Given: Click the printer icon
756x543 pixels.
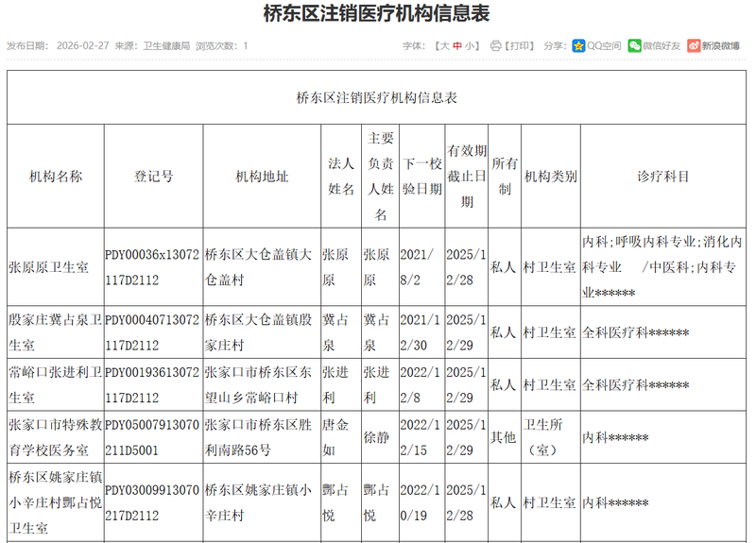Looking at the screenshot, I should click(495, 45).
